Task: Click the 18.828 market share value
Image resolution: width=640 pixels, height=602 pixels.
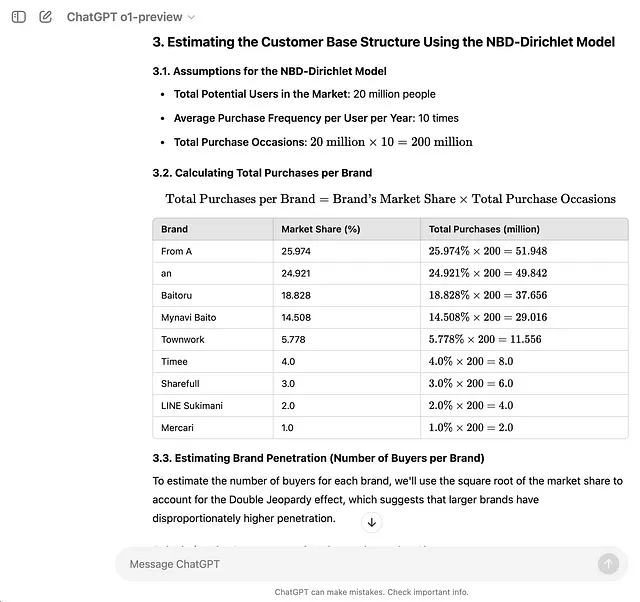Action: coord(296,295)
